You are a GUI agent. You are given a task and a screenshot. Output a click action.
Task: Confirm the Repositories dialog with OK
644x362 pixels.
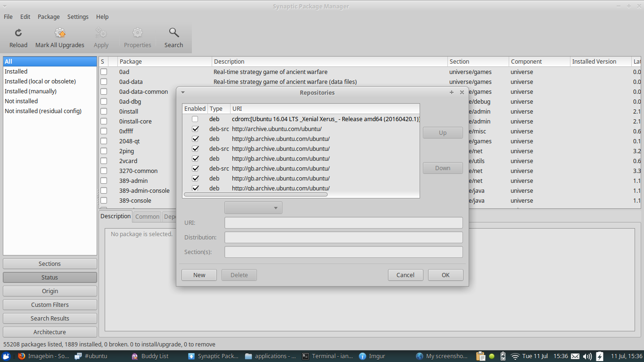(x=446, y=275)
